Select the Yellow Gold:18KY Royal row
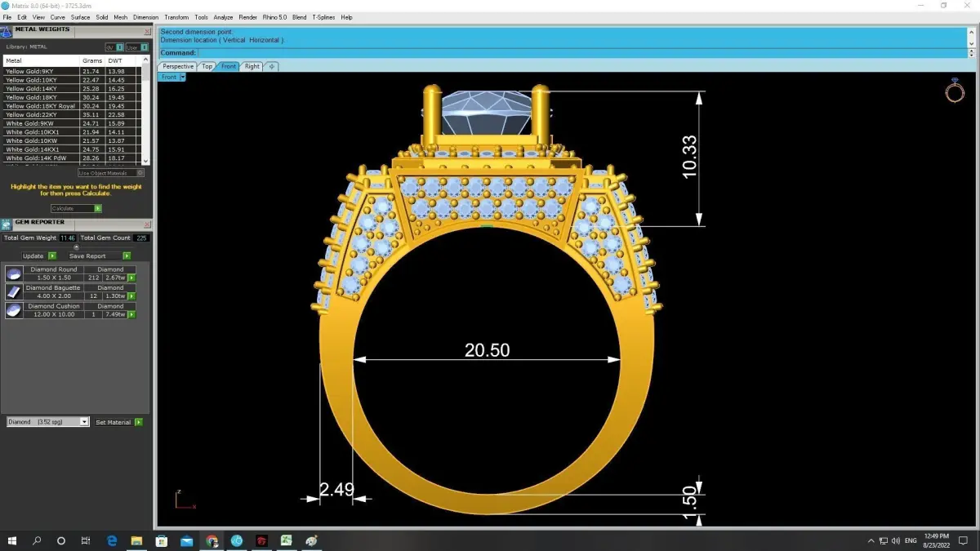The height and width of the screenshot is (551, 980). point(73,106)
